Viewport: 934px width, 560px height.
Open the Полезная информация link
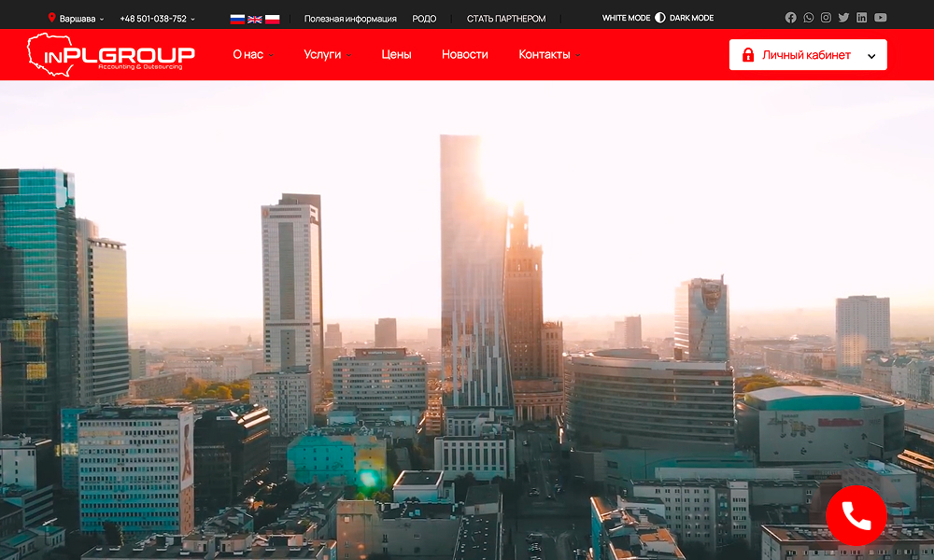click(x=350, y=19)
